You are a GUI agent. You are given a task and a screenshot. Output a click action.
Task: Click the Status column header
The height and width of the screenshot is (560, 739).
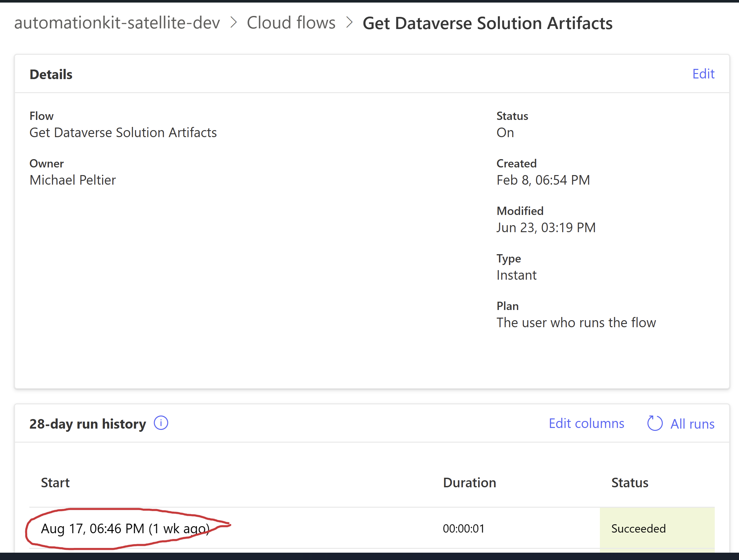(x=630, y=482)
